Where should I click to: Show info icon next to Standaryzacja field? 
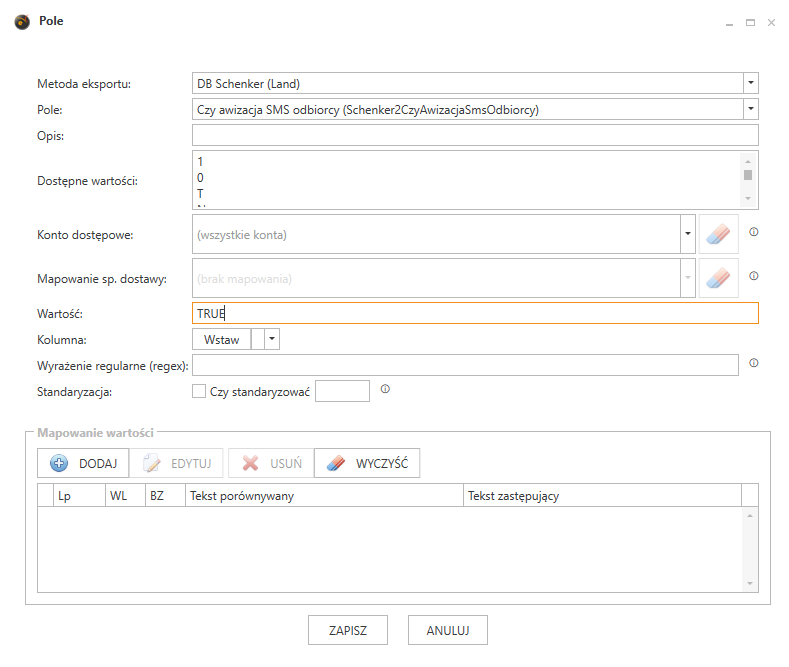385,389
